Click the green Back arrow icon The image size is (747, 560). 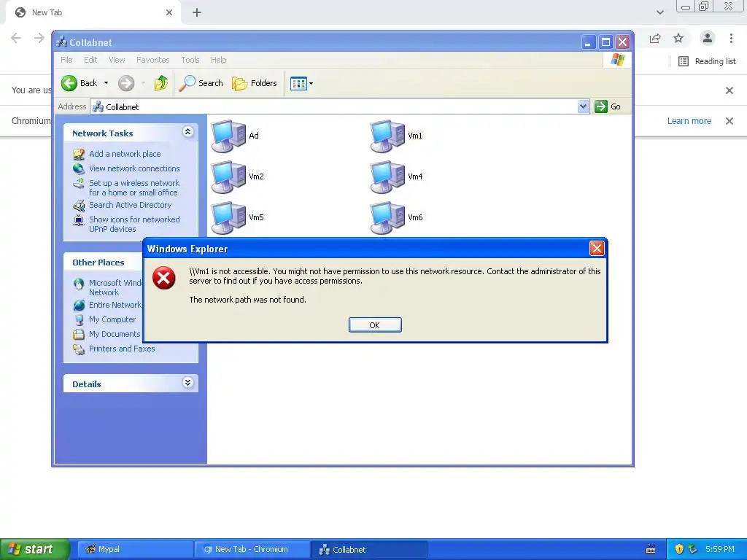point(69,83)
